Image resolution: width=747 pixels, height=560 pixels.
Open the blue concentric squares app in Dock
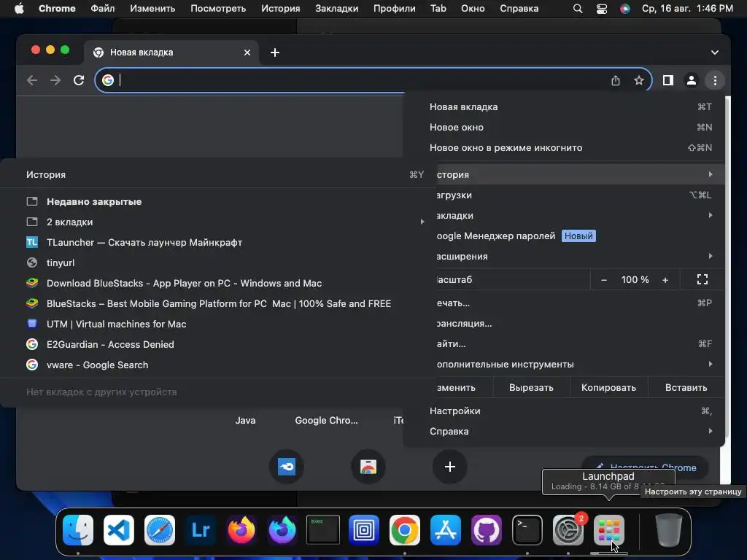click(x=364, y=529)
